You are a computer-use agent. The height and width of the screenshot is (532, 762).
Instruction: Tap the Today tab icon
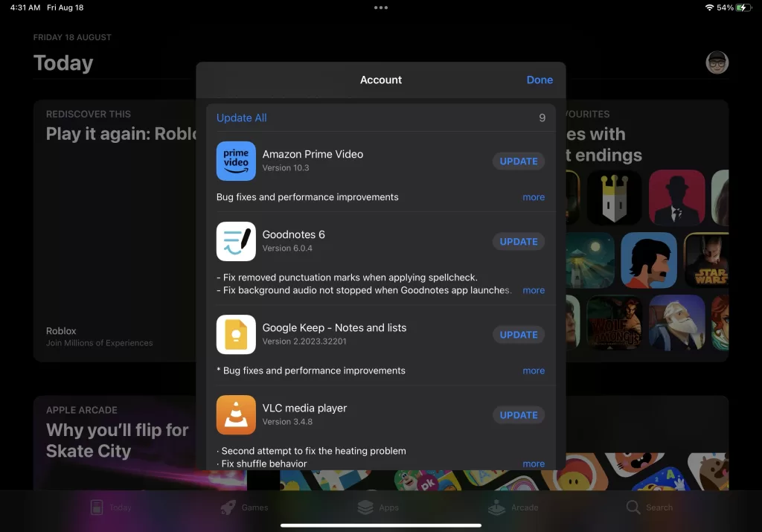click(x=97, y=507)
